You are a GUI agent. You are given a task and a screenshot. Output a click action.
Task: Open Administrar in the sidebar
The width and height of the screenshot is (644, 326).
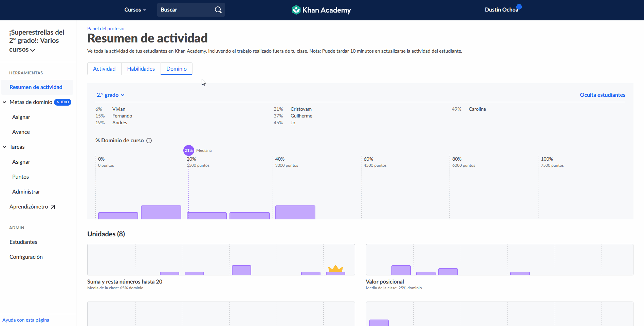click(26, 192)
